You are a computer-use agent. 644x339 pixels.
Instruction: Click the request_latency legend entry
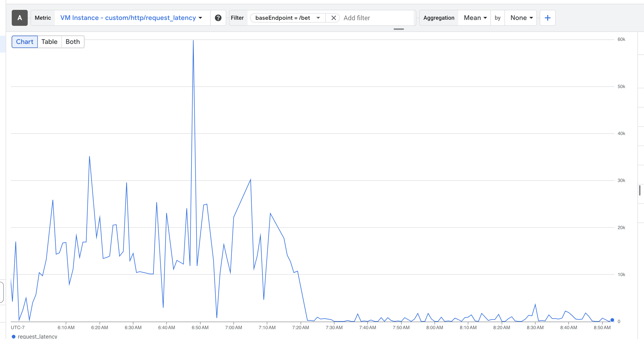point(35,336)
